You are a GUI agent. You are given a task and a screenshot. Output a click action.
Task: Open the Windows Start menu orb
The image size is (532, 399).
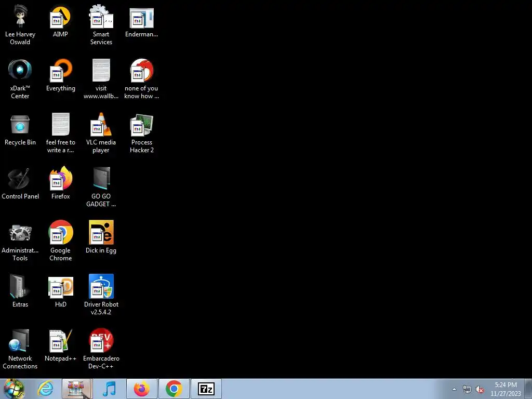coord(14,389)
